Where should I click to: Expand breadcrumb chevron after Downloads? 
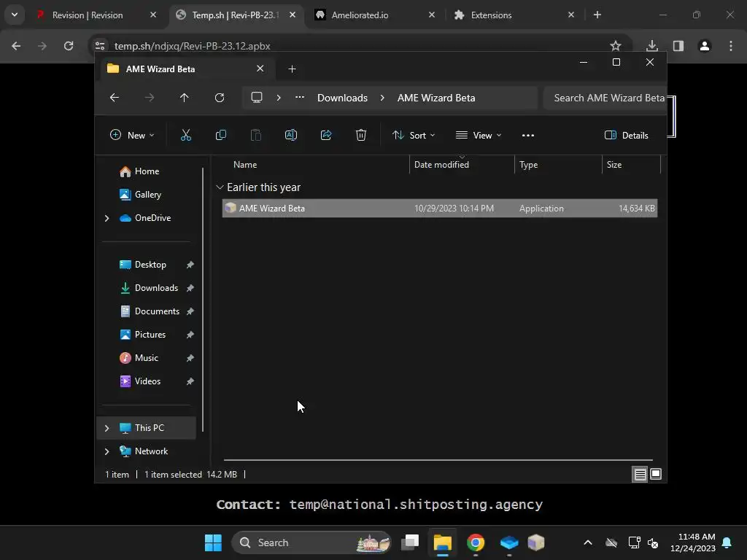pos(382,98)
